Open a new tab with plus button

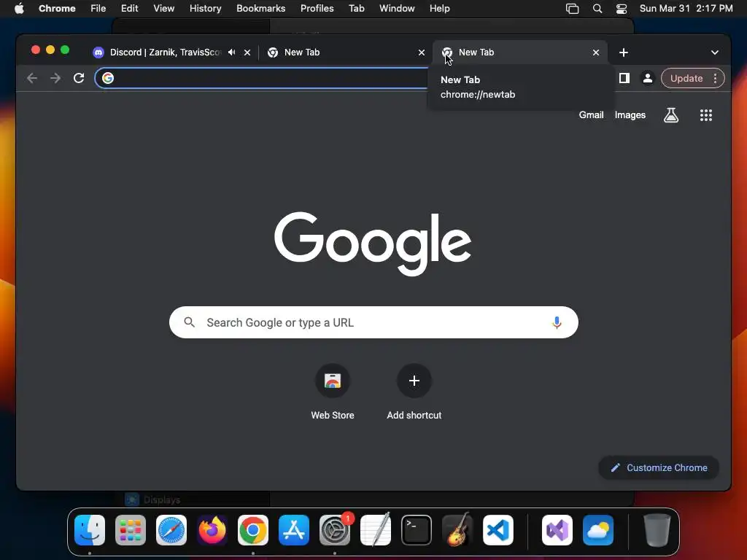tap(624, 52)
